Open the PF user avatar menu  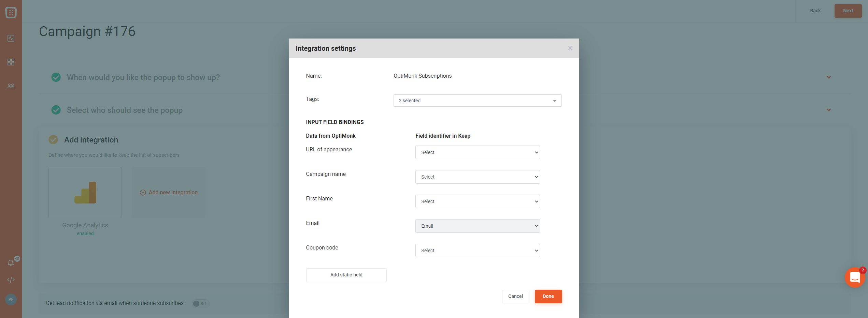click(x=11, y=300)
